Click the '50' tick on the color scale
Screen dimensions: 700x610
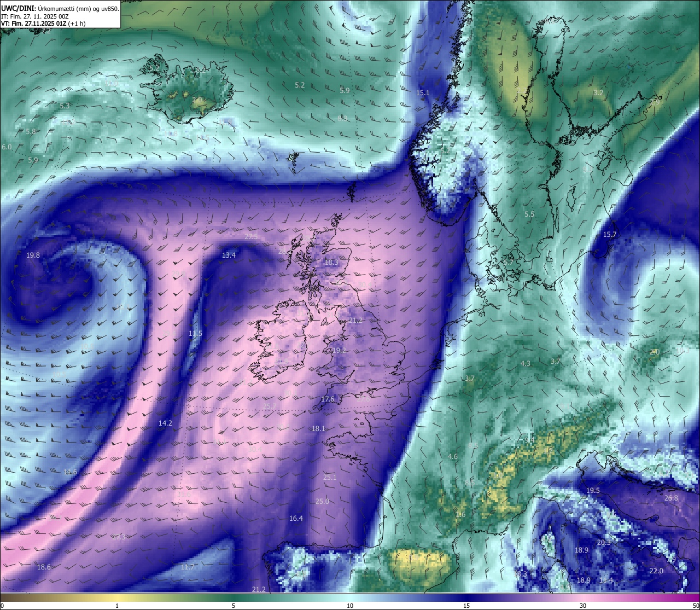696,606
